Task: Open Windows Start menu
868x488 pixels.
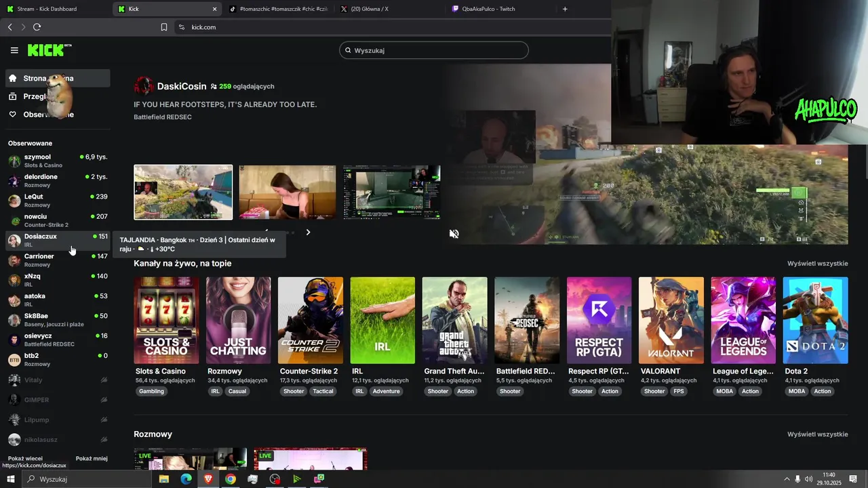Action: [11, 479]
